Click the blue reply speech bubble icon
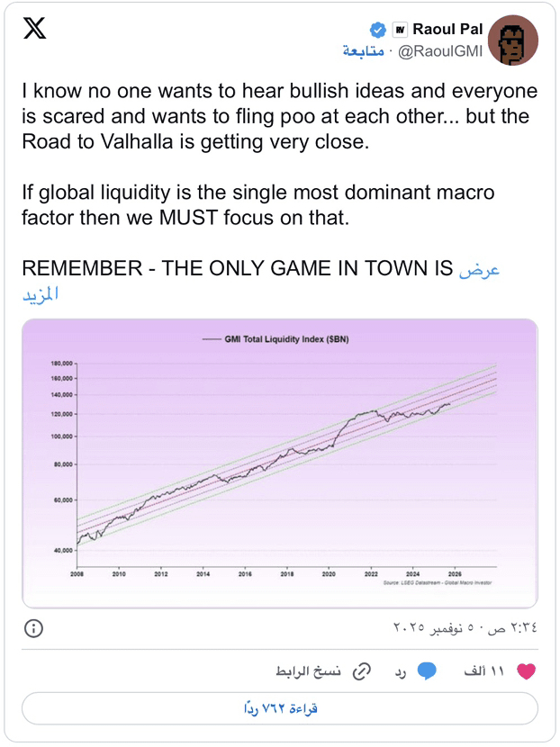560x747 pixels. pos(427,670)
